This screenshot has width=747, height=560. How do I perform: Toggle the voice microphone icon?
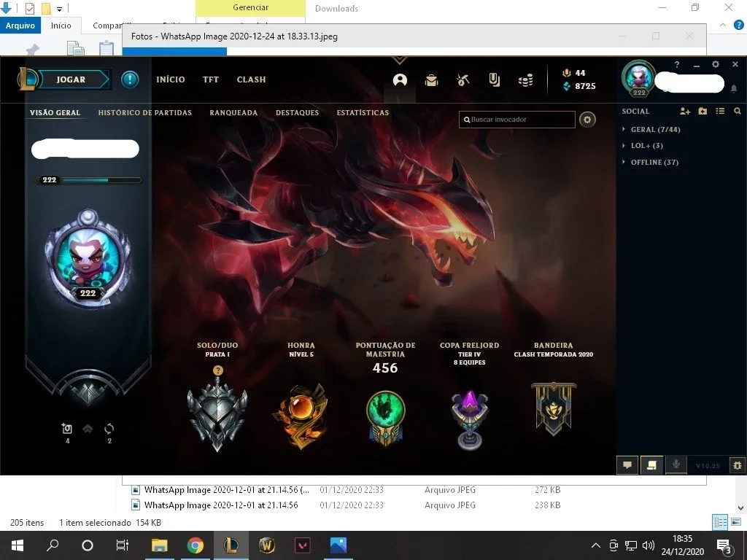[x=676, y=464]
